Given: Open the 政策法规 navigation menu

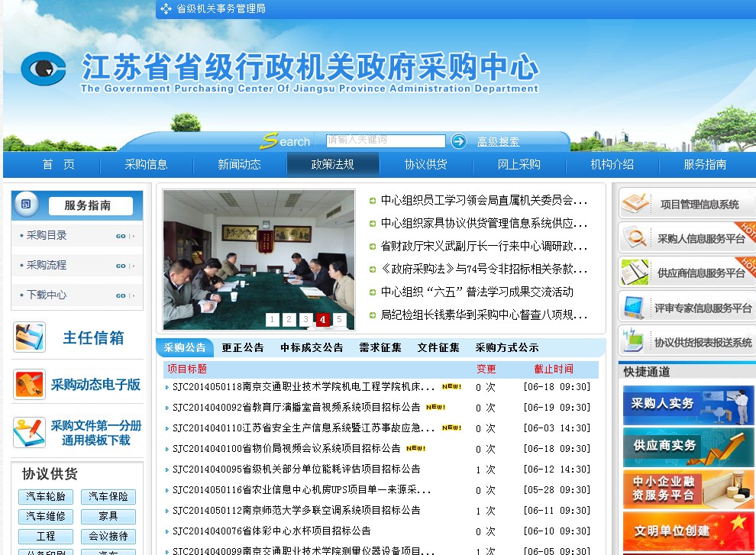Looking at the screenshot, I should point(333,164).
